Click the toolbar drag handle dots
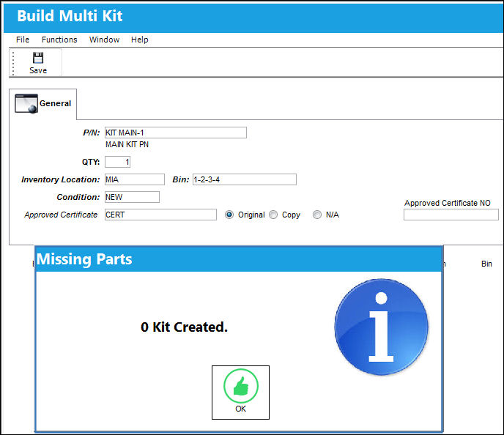This screenshot has height=435, width=504. [13, 63]
